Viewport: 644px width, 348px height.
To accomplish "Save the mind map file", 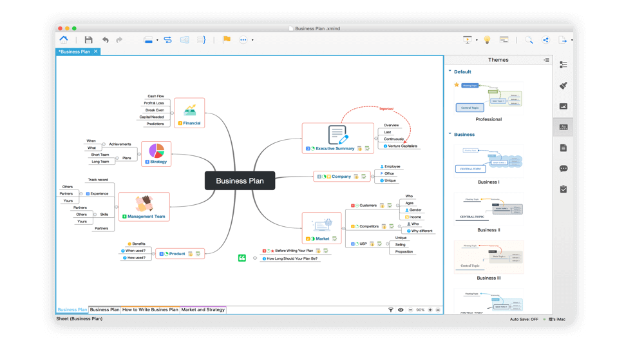I will coord(88,39).
